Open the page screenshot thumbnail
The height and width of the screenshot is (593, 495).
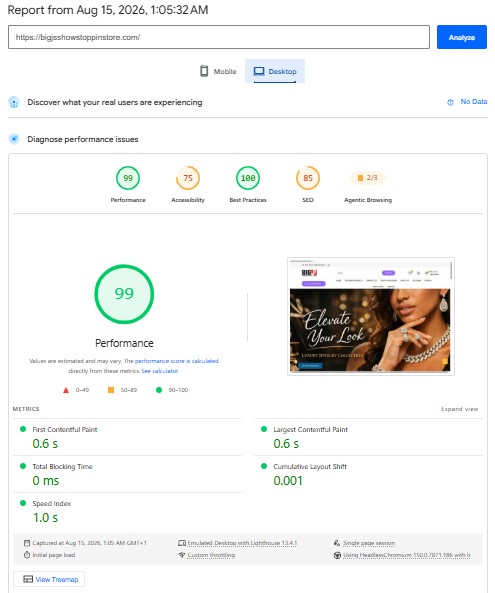(x=371, y=317)
